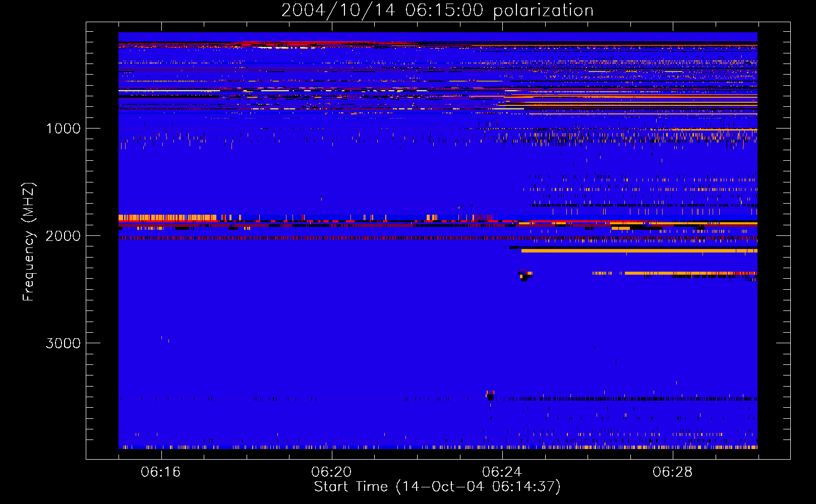This screenshot has width=816, height=504.
Task: Click the 'Start Time (14-Oct-04 06:14:37)' axis label
Action: click(437, 487)
